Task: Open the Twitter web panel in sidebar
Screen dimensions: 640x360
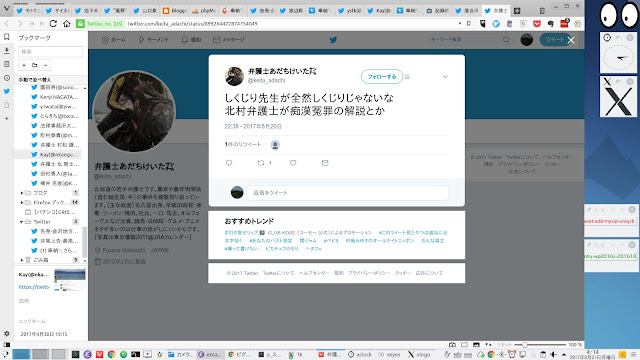Action: click(7, 91)
